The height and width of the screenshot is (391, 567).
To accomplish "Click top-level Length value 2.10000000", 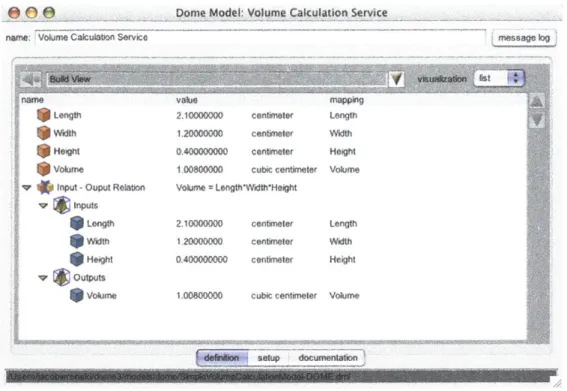I will coord(200,115).
